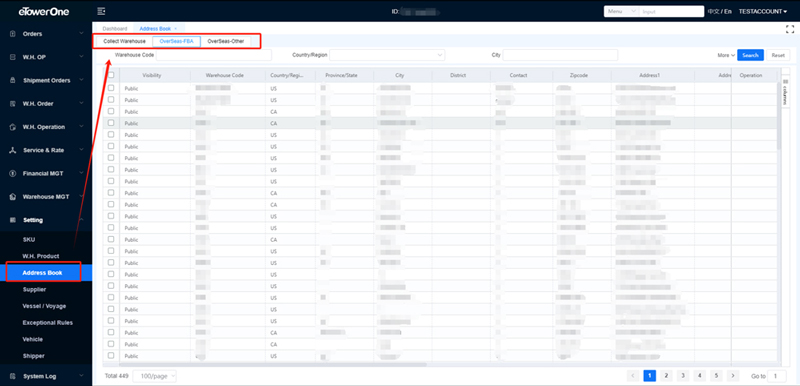
Task: Click the W.H. Order sidebar icon
Action: tap(13, 104)
